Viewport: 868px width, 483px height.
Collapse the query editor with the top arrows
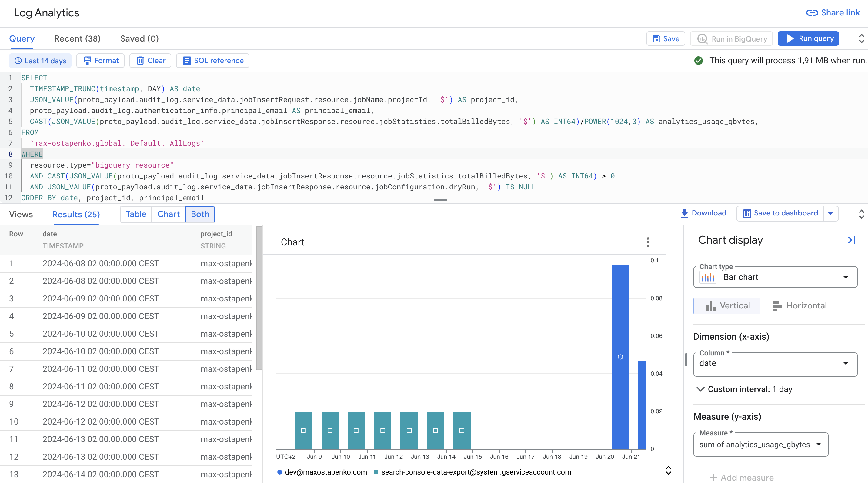861,39
